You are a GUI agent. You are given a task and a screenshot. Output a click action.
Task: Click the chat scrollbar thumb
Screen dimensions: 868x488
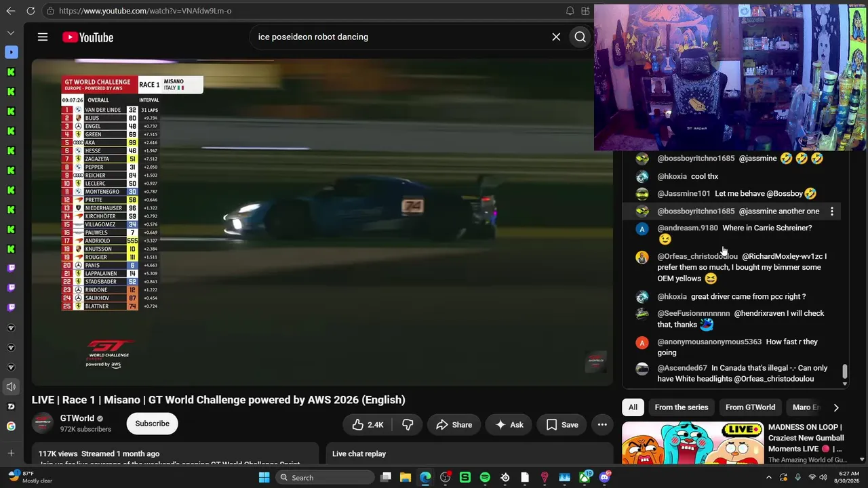[844, 371]
